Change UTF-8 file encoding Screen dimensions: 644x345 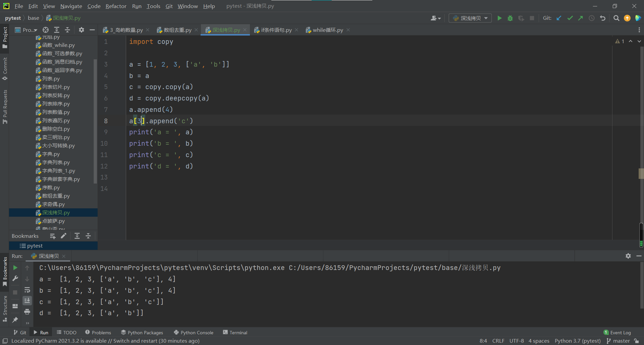pyautogui.click(x=517, y=341)
